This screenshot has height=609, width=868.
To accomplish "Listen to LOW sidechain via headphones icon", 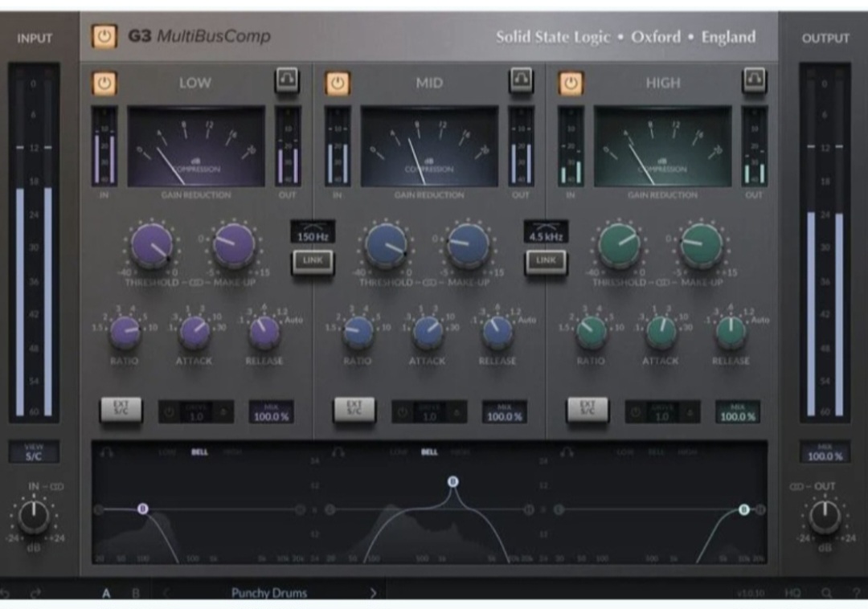I will [x=106, y=452].
